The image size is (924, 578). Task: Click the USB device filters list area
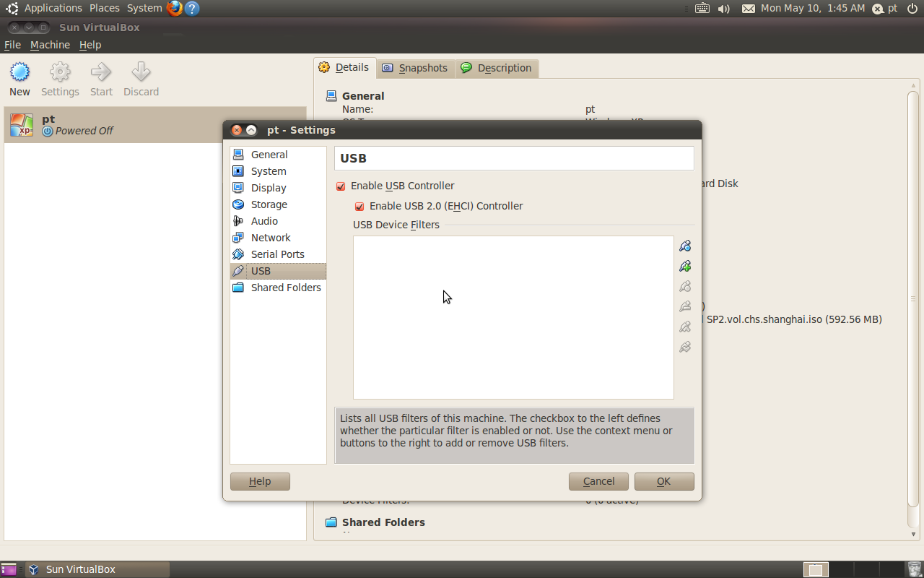(x=513, y=317)
